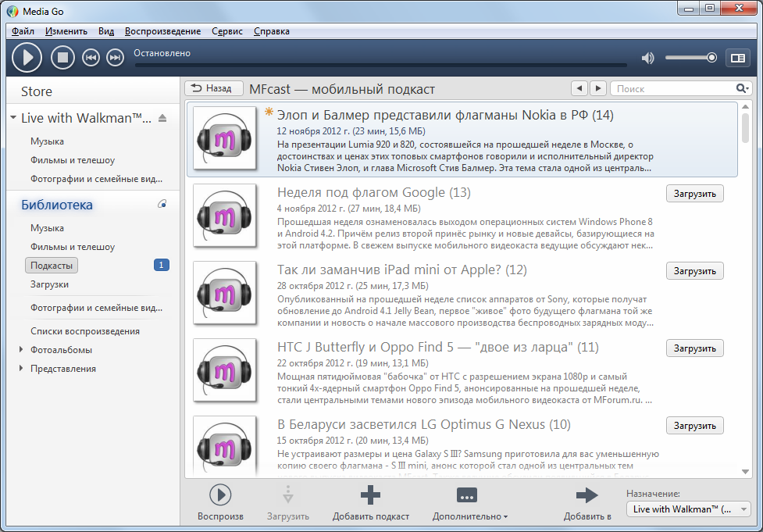763x532 pixels.
Task: Select Подкасты in the library
Action: (x=52, y=266)
